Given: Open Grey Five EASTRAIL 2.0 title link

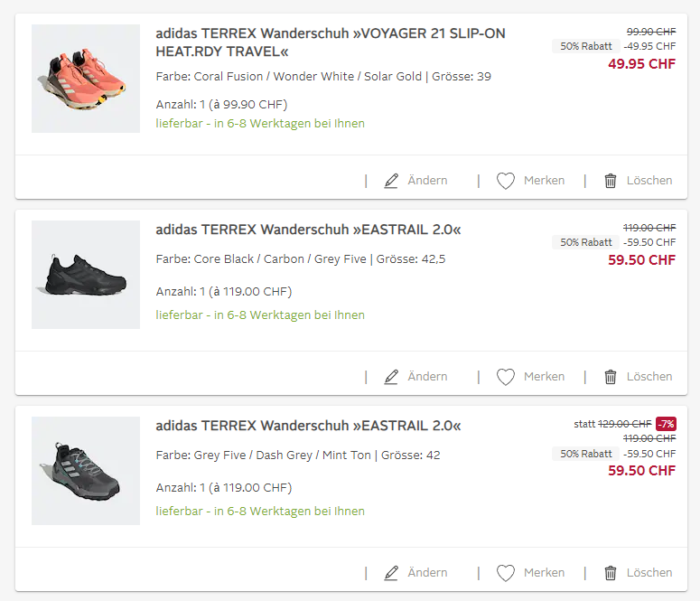Looking at the screenshot, I should point(308,426).
